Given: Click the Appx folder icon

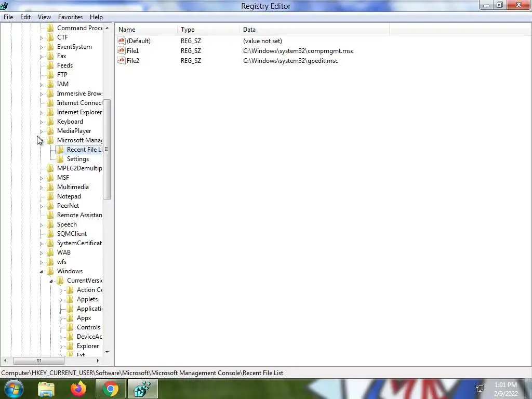Looking at the screenshot, I should click(70, 318).
